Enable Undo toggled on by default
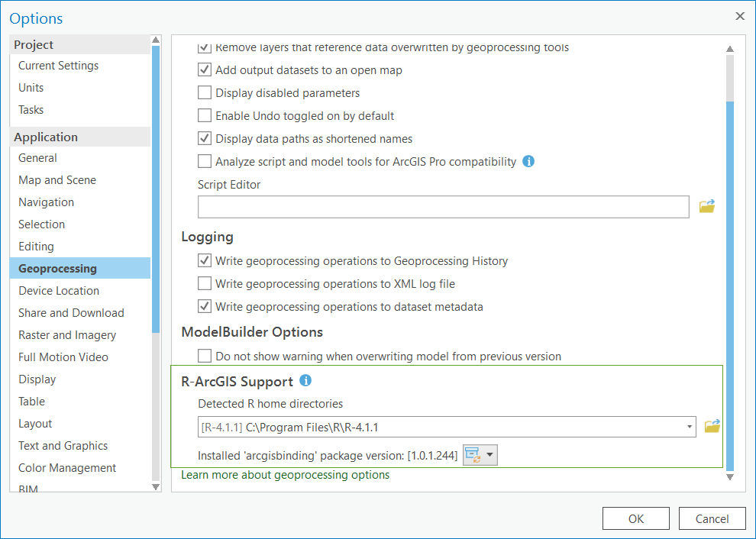This screenshot has height=539, width=756. tap(205, 116)
